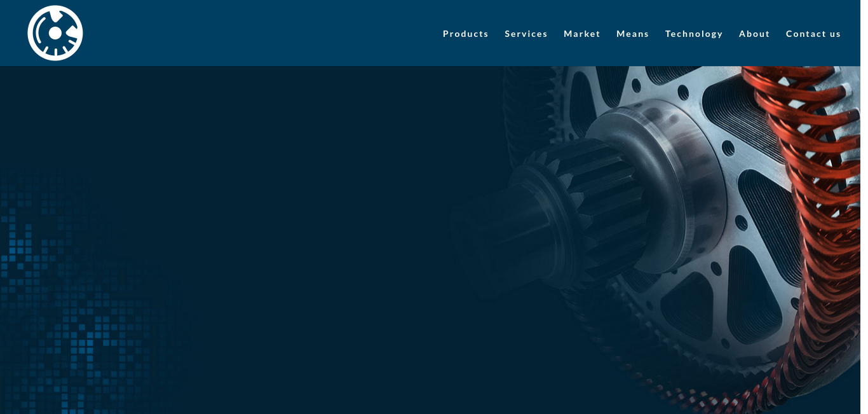This screenshot has width=868, height=414.
Task: Go to the Services page
Action: coord(526,34)
